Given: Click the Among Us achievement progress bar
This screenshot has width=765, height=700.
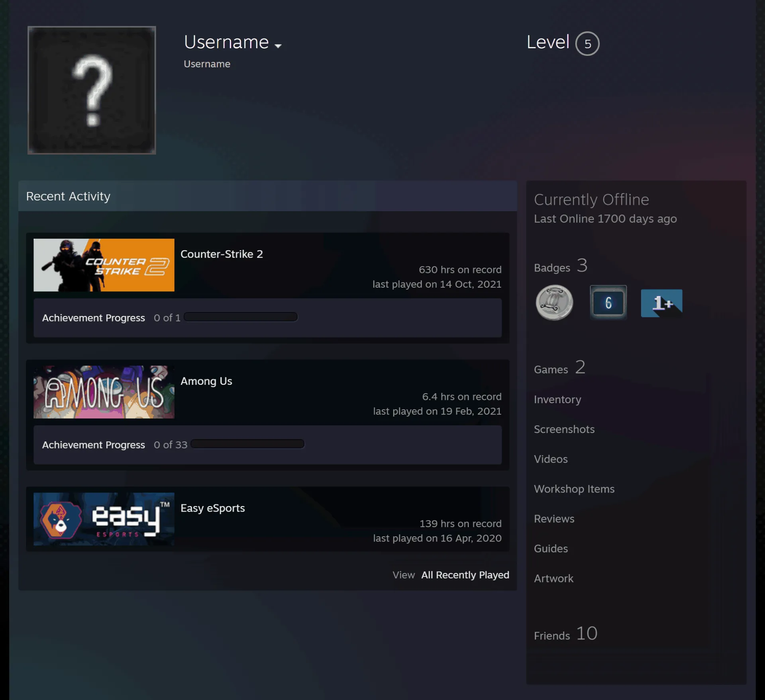Looking at the screenshot, I should 247,444.
